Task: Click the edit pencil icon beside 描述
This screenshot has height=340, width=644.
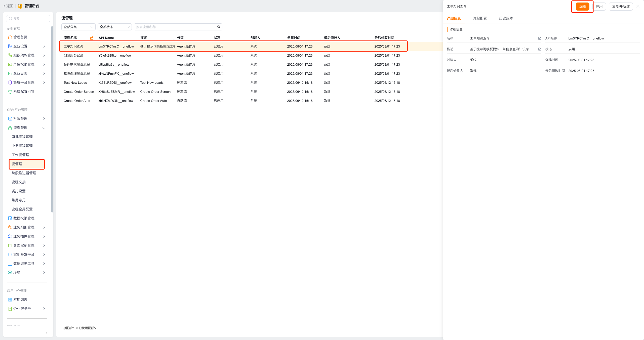Action: click(540, 49)
